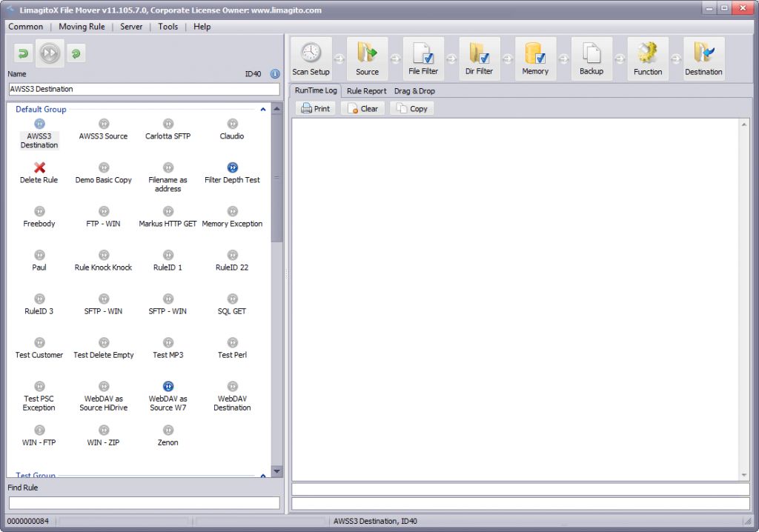Toggle the Filter Depth Test rule state
This screenshot has width=759, height=532.
coord(232,167)
